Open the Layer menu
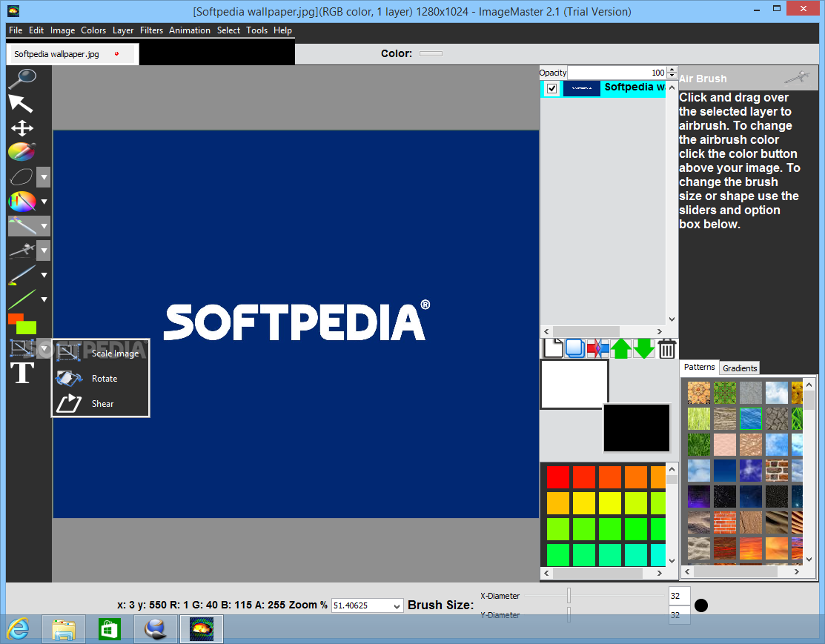This screenshot has height=644, width=825. click(123, 30)
